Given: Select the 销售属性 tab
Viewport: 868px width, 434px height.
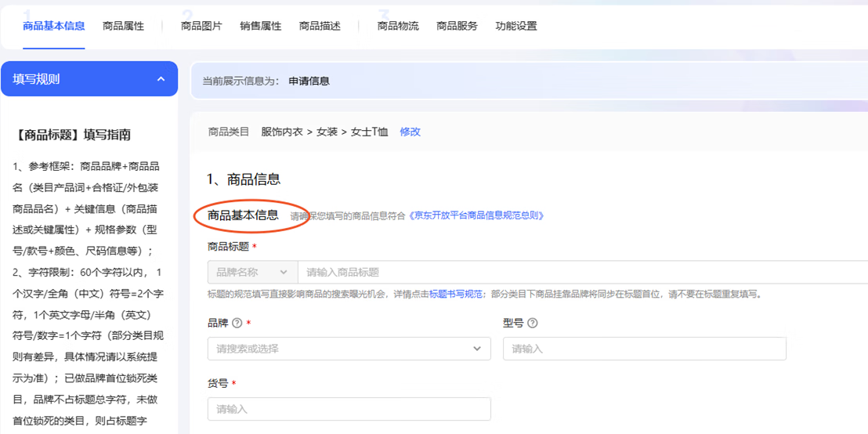Looking at the screenshot, I should click(260, 26).
